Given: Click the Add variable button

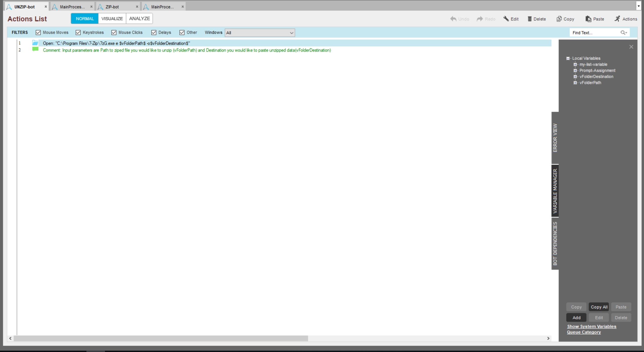Looking at the screenshot, I should pyautogui.click(x=576, y=318).
